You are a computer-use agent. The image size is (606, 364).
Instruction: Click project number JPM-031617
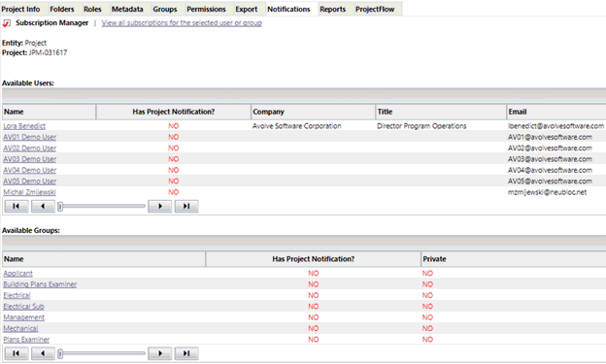coord(48,52)
